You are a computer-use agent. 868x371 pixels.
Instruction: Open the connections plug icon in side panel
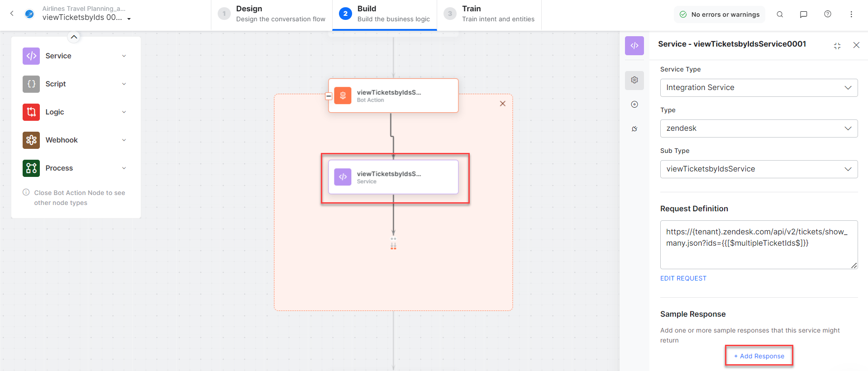[x=634, y=129]
